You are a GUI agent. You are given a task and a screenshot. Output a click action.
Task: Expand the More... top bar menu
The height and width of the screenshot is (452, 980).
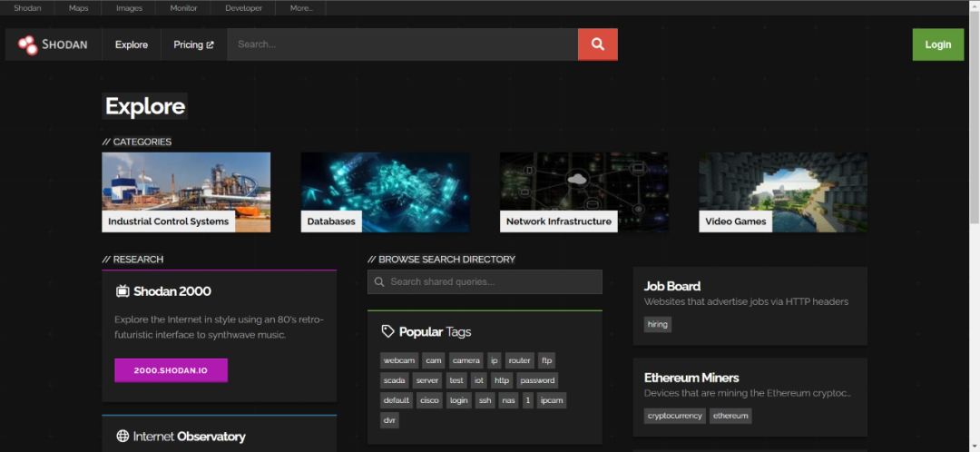301,8
